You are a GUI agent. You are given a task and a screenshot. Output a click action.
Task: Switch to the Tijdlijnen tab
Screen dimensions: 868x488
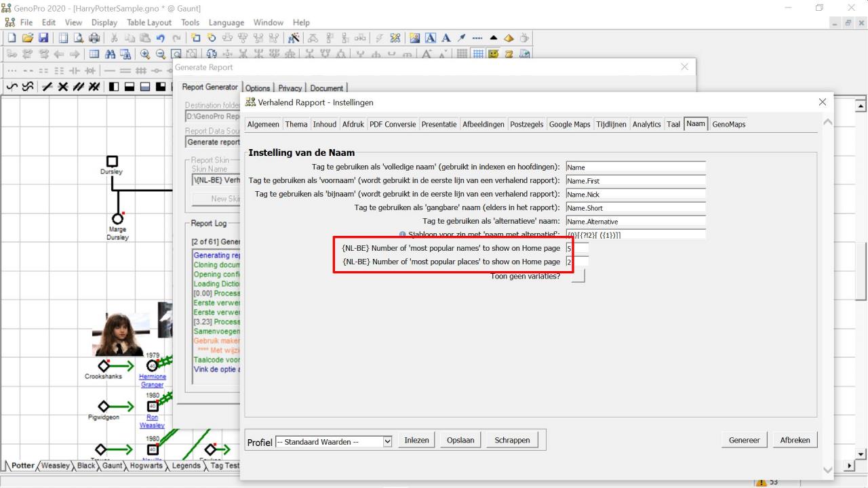pos(612,124)
